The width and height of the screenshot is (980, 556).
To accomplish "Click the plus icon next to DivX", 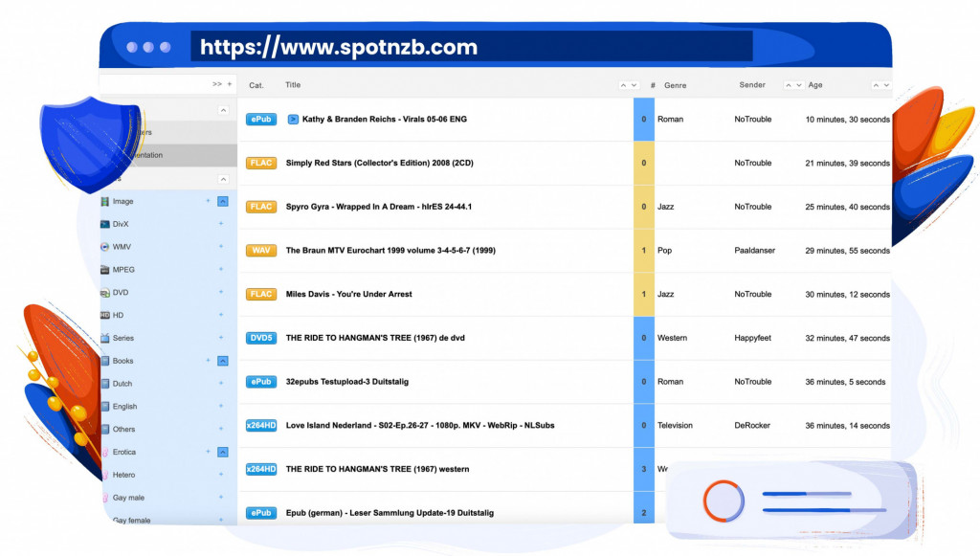I will [221, 224].
